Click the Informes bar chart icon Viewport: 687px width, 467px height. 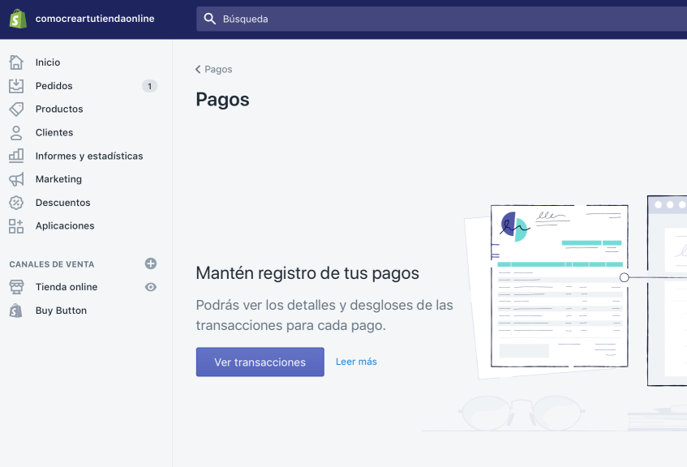click(16, 156)
